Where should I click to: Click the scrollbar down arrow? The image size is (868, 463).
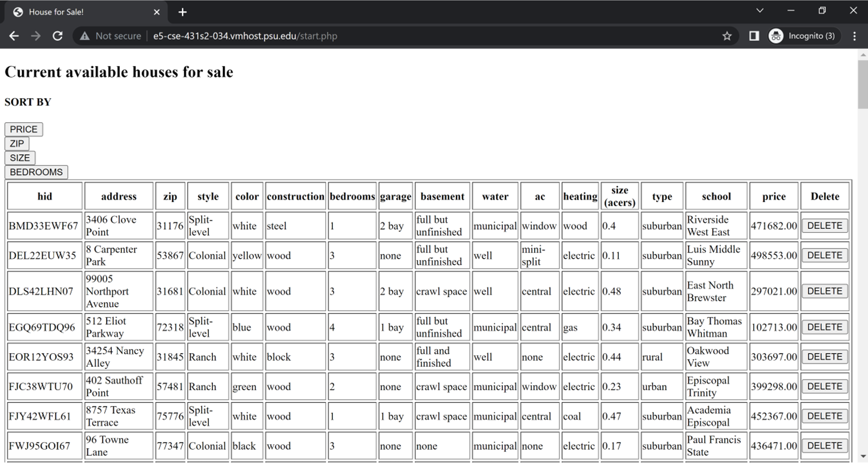(863, 456)
